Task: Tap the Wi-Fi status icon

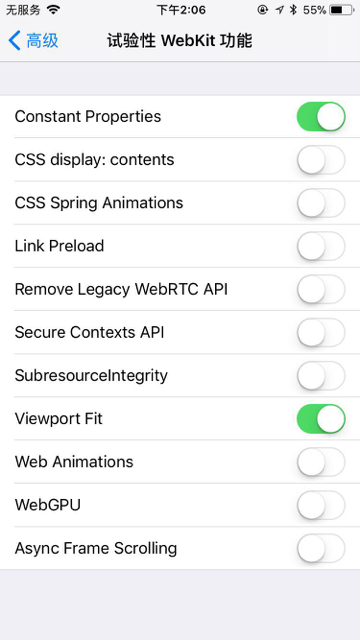Action: click(53, 9)
